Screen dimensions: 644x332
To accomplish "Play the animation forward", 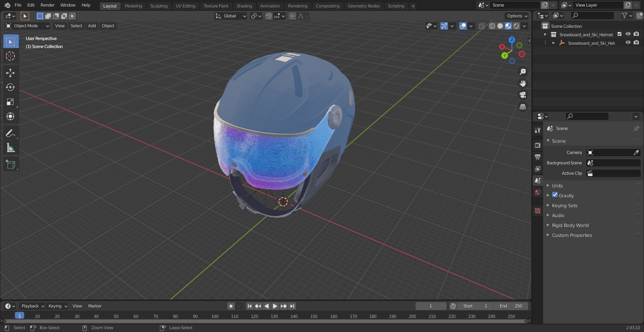I will pos(275,306).
